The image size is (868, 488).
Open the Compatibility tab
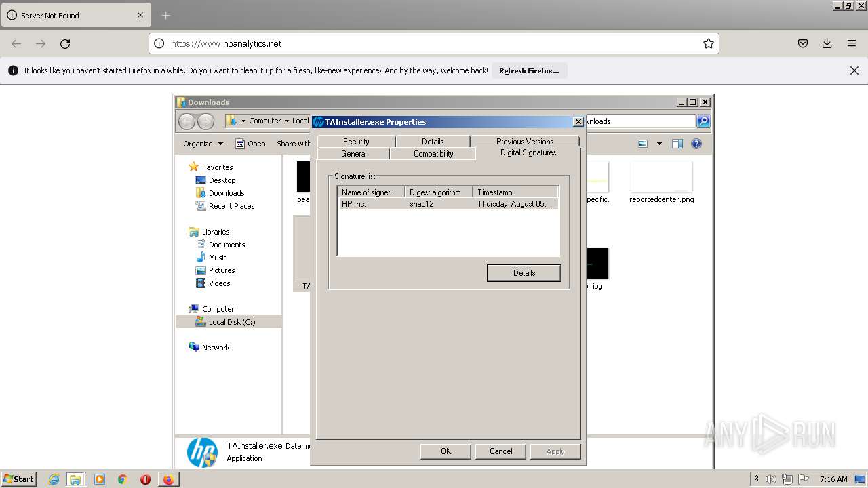[x=433, y=154]
